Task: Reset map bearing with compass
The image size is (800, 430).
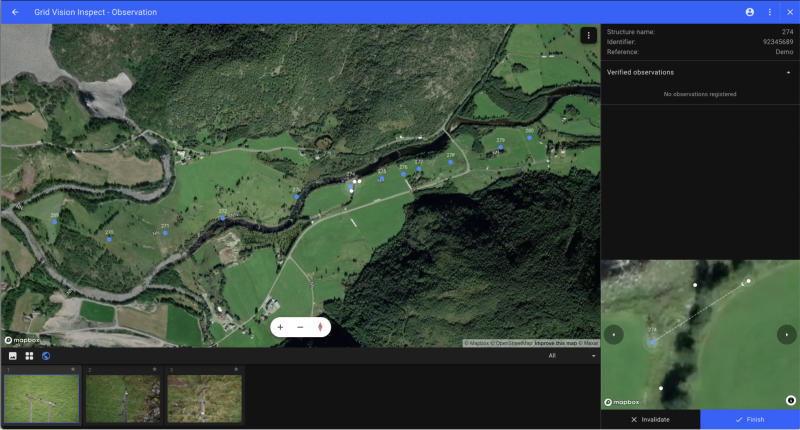Action: coord(320,327)
